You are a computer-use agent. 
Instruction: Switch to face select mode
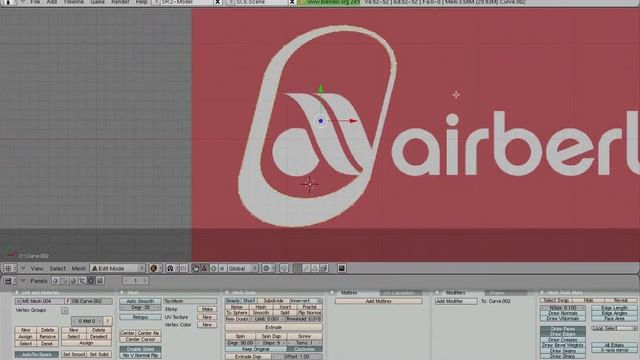point(315,268)
